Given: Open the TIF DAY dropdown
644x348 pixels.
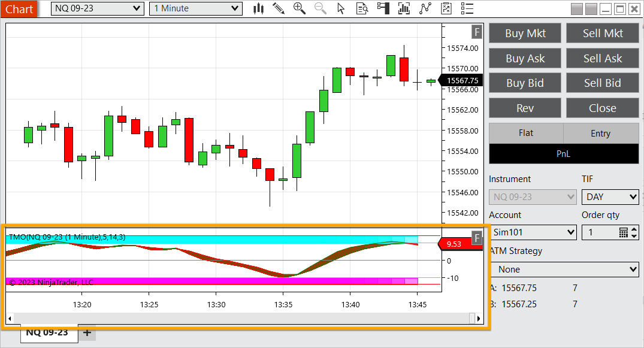Looking at the screenshot, I should (610, 197).
